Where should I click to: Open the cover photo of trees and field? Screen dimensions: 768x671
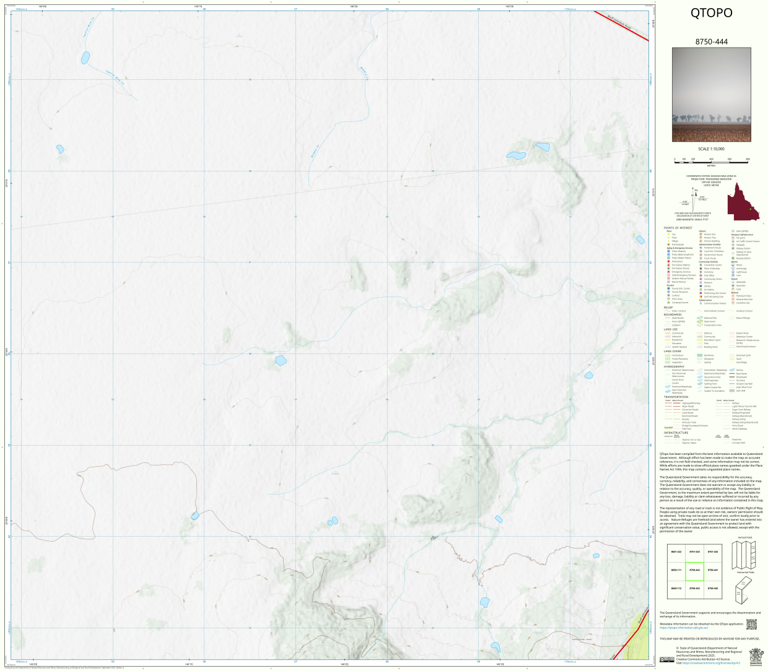711,95
